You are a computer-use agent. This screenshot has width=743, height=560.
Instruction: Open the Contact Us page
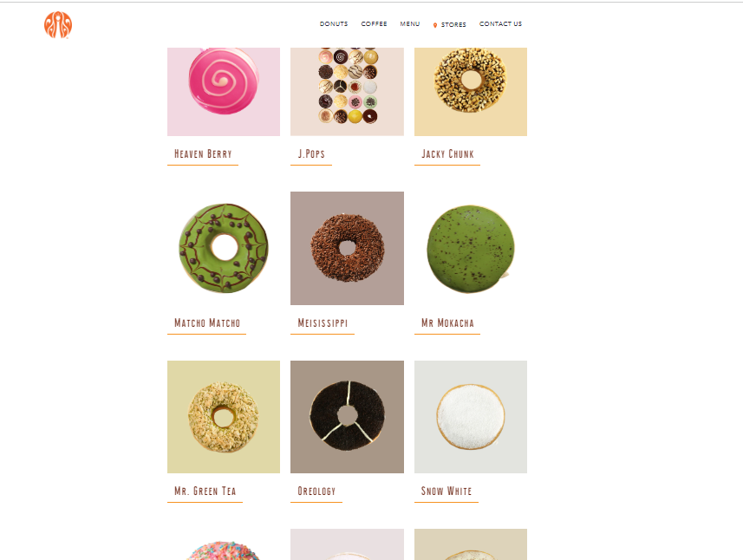500,23
